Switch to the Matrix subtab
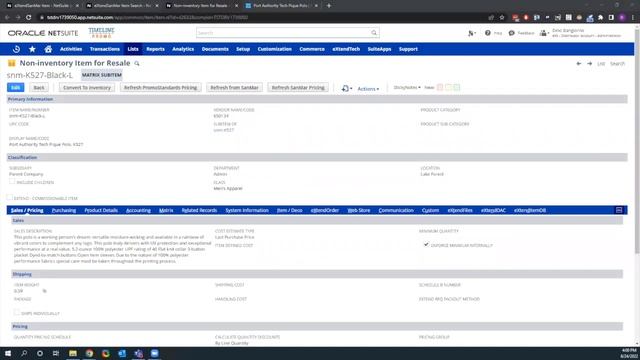This screenshot has width=640, height=360. [166, 210]
